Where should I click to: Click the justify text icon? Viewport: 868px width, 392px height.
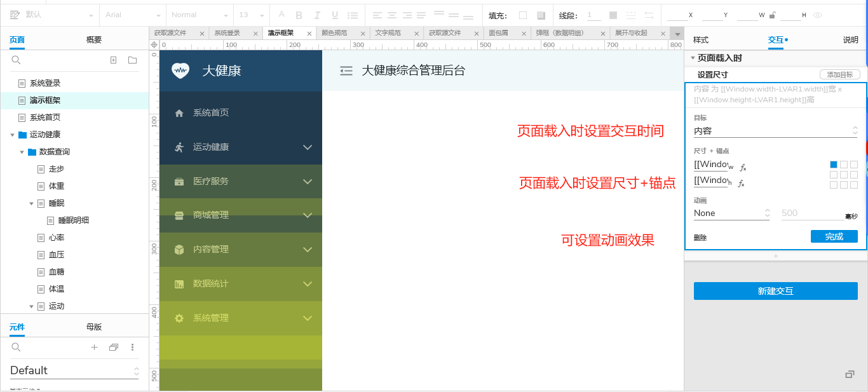421,15
